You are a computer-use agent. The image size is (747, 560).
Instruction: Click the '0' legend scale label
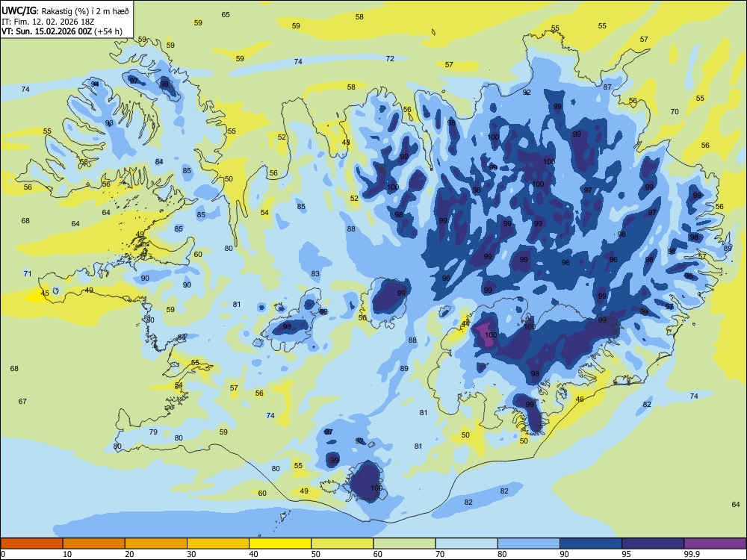[3, 554]
